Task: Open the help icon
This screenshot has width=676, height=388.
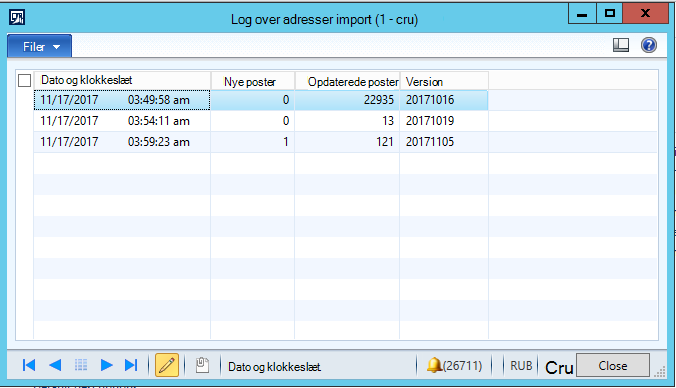Action: click(x=648, y=45)
